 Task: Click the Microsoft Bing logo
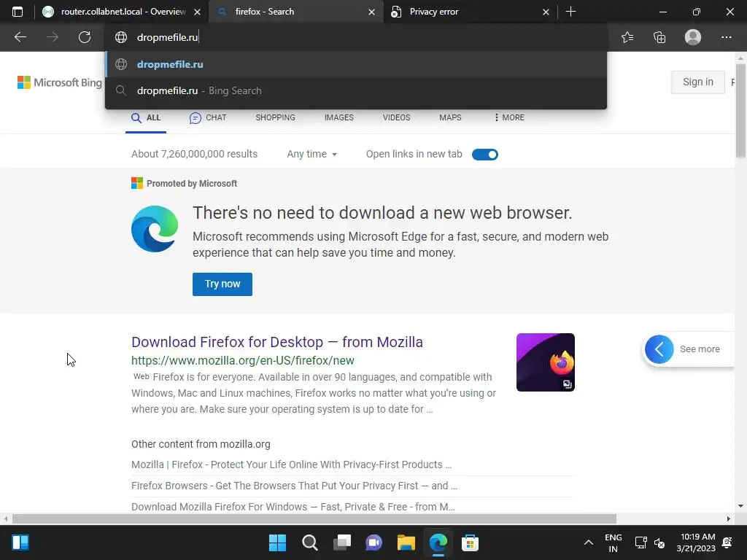(60, 82)
